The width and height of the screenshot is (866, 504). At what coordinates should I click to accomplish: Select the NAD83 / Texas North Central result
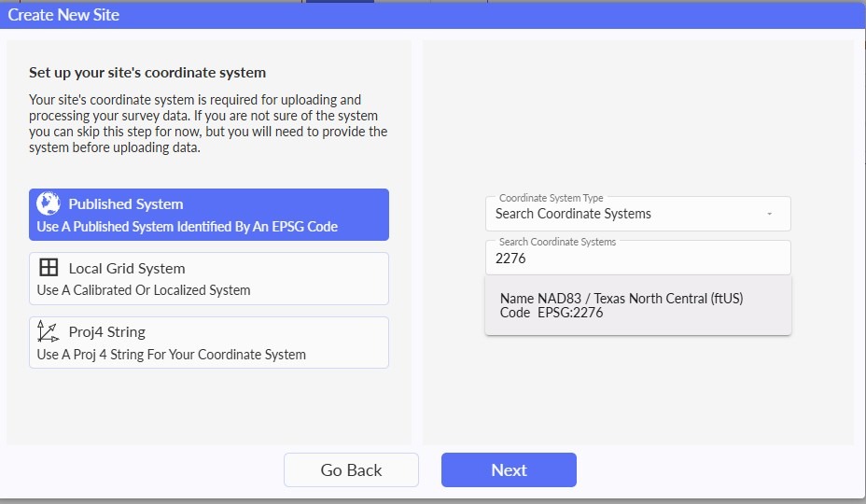pos(638,305)
